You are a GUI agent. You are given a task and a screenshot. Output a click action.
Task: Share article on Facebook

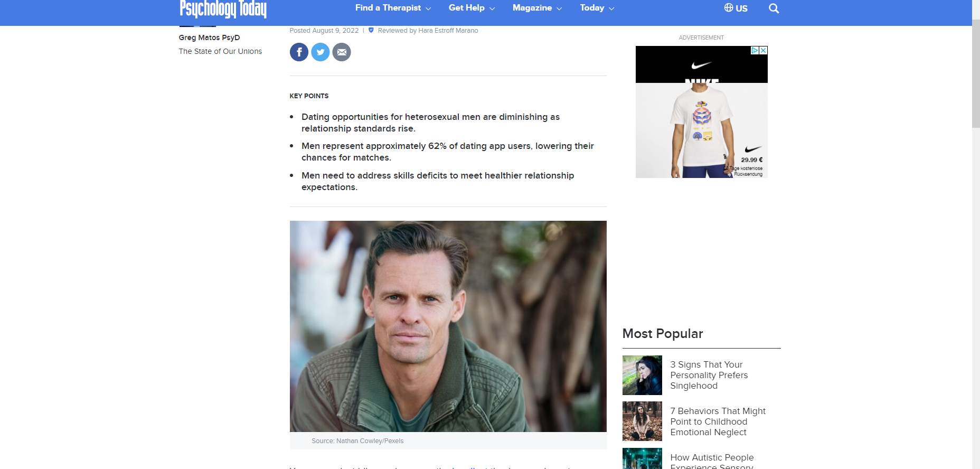(x=299, y=52)
